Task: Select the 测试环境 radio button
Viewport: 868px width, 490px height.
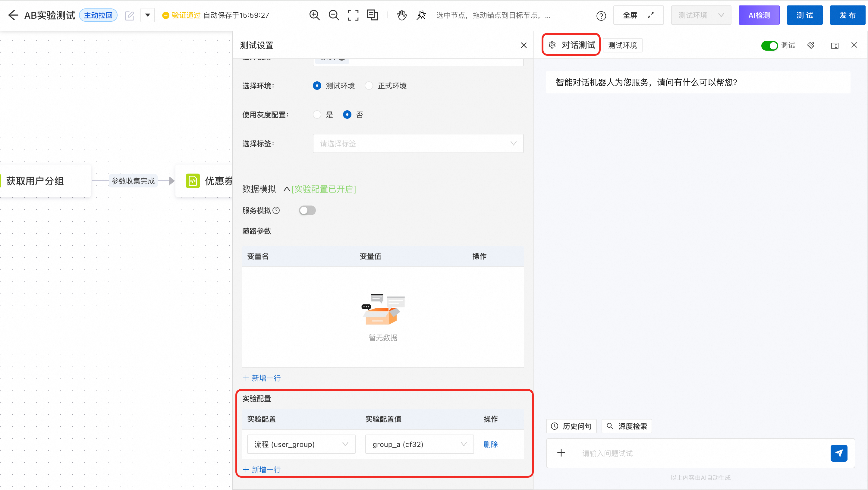Action: 317,86
